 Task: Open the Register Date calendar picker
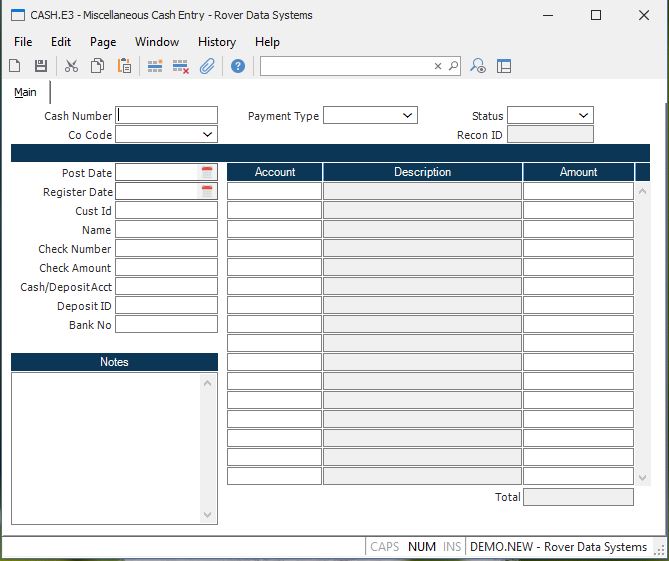pyautogui.click(x=207, y=192)
